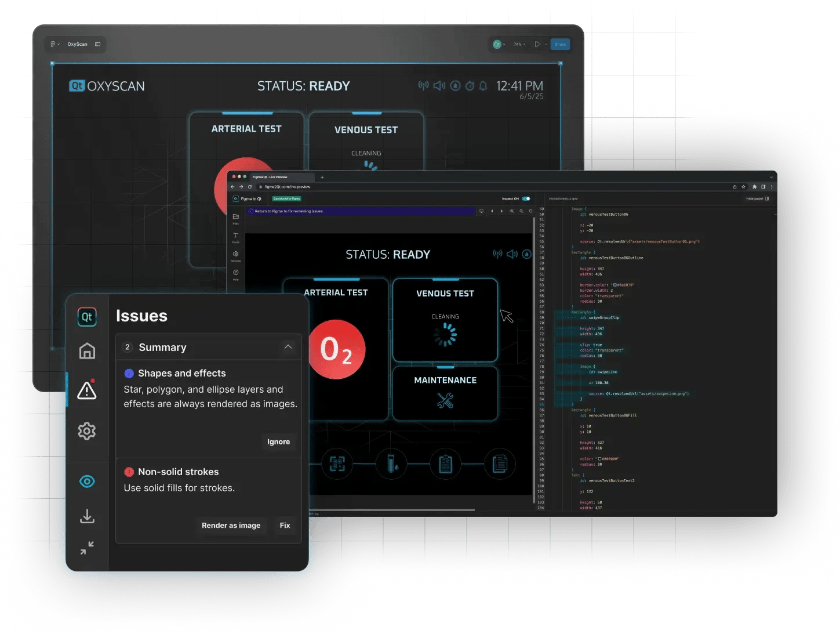The width and height of the screenshot is (840, 637).
Task: Expand the 74% zoom dropdown in Figma
Action: (519, 44)
